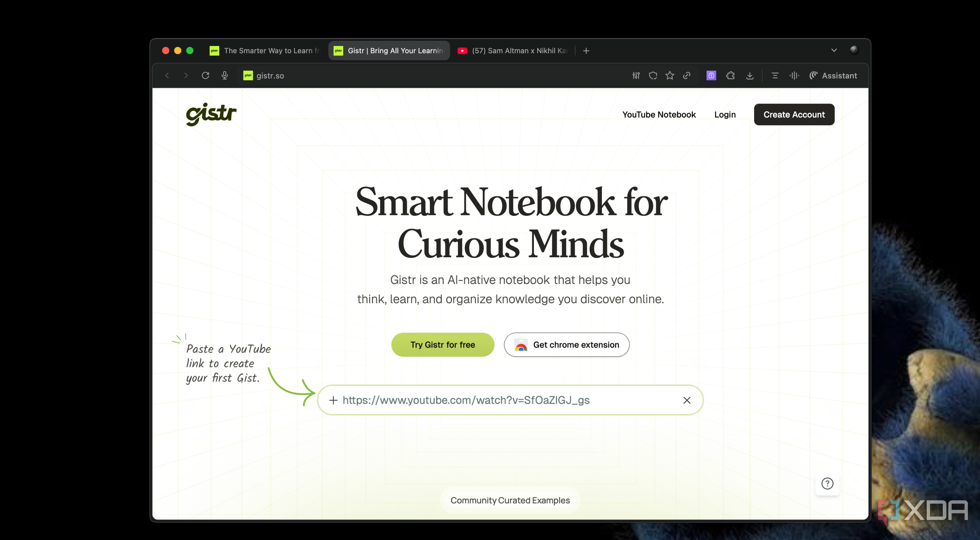Select the 'Gistr | Bring All Your Learning' tab

(x=389, y=51)
